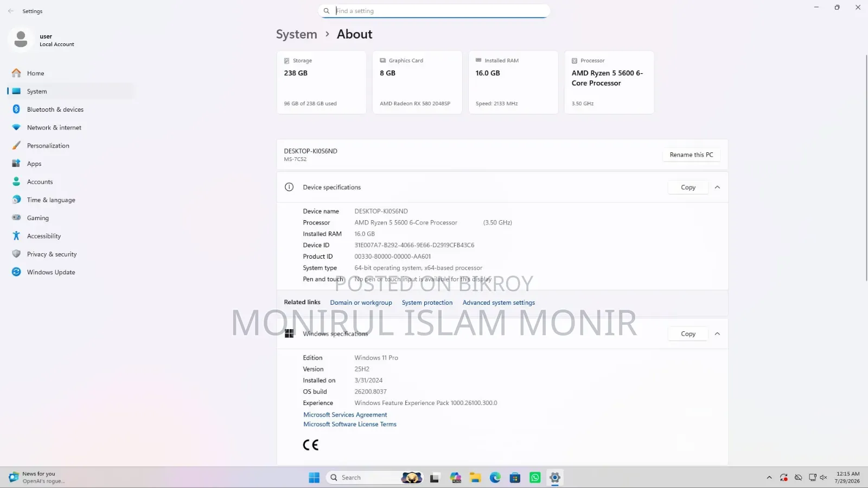Image resolution: width=868 pixels, height=488 pixels.
Task: Launch Microsoft Edge from the taskbar
Action: coord(495,478)
